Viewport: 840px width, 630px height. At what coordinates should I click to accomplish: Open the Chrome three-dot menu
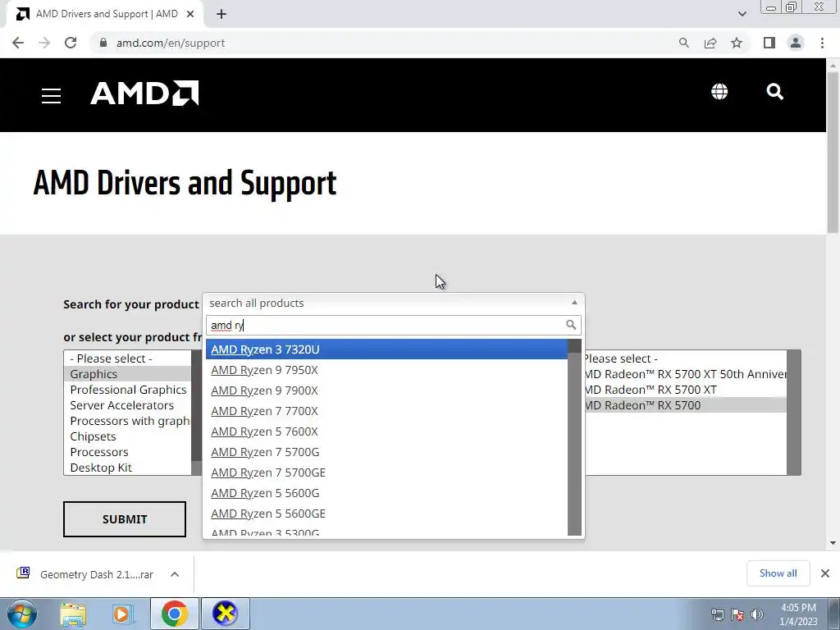pos(822,43)
